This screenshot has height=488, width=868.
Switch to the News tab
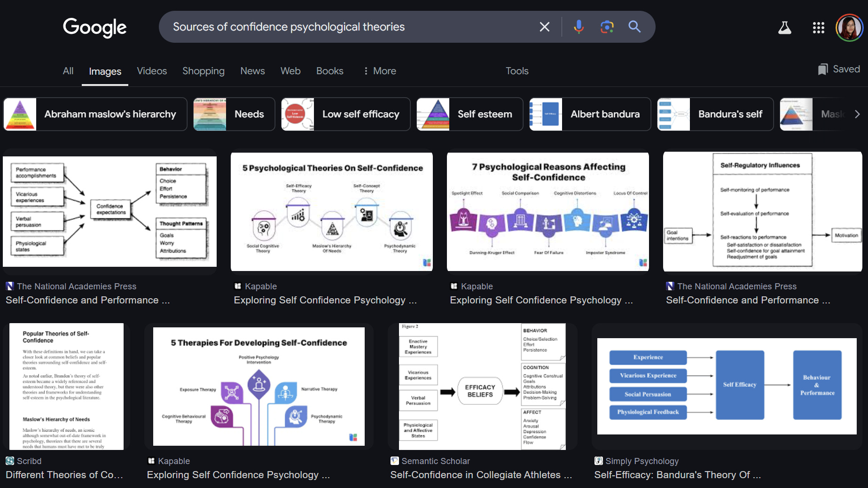pyautogui.click(x=252, y=71)
